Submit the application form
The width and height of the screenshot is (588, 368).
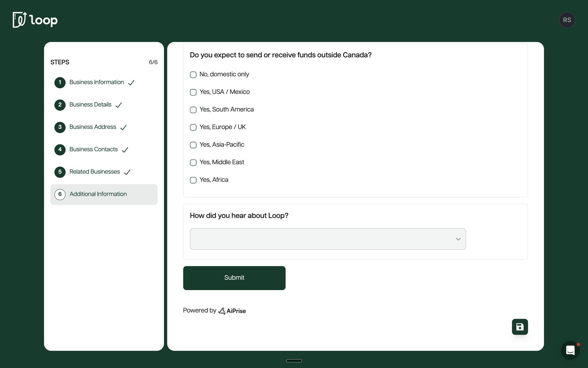[x=234, y=278]
